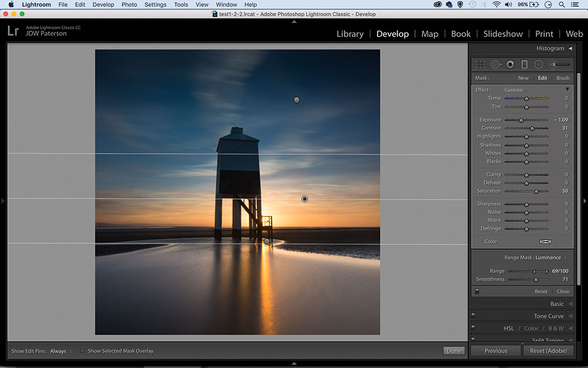Click the Previous button
The height and width of the screenshot is (368, 588).
(496, 351)
